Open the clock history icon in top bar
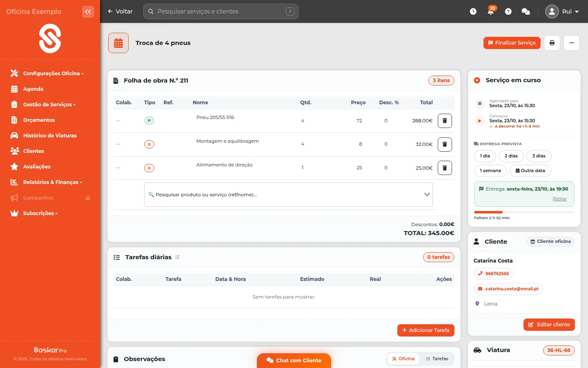Viewport: 588px width, 368px height. point(473,11)
